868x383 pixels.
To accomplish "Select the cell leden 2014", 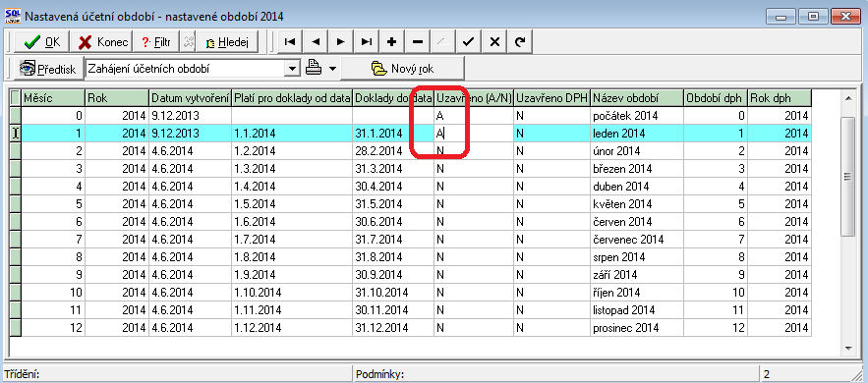I will point(637,134).
